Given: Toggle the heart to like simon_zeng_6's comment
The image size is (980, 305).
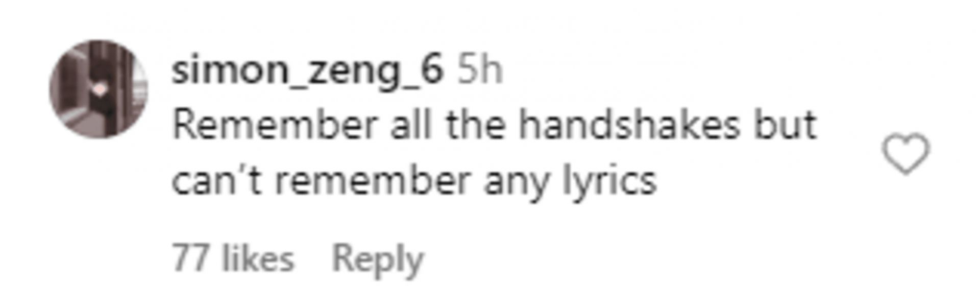Looking at the screenshot, I should pos(906,153).
